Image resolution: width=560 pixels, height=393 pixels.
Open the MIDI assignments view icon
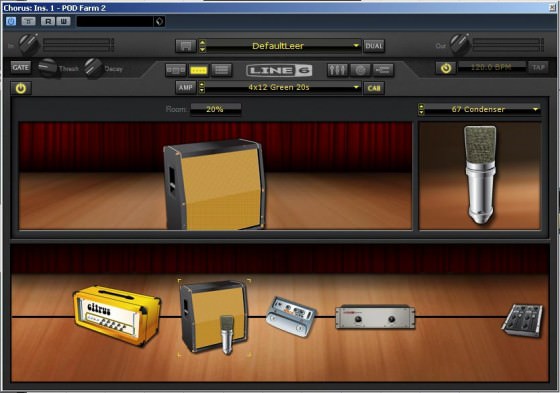click(x=384, y=70)
